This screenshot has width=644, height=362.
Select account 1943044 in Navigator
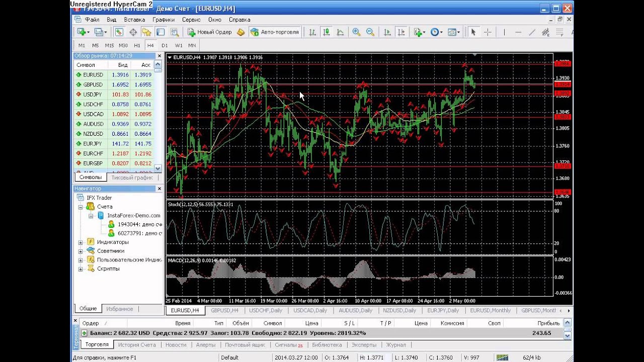click(135, 224)
